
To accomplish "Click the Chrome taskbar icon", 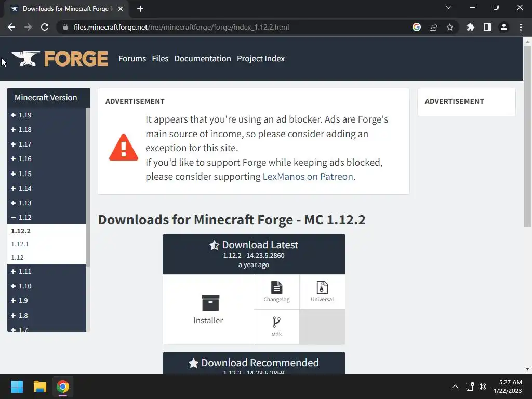I will pos(63,387).
